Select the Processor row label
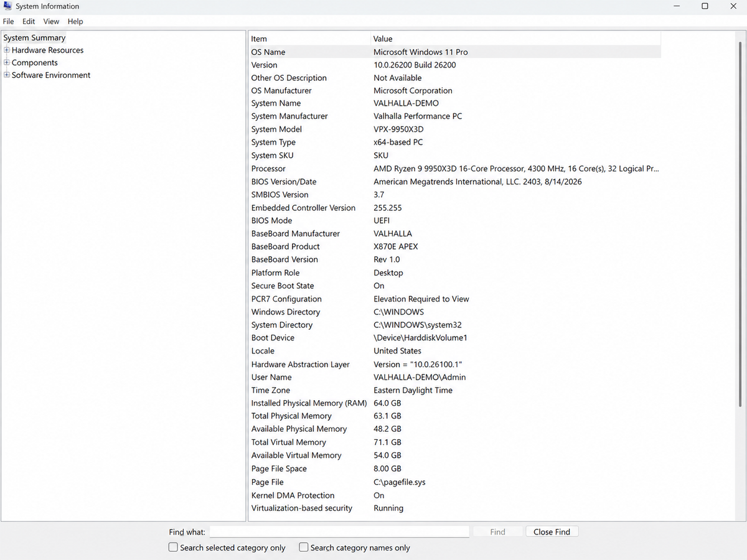 coord(268,169)
